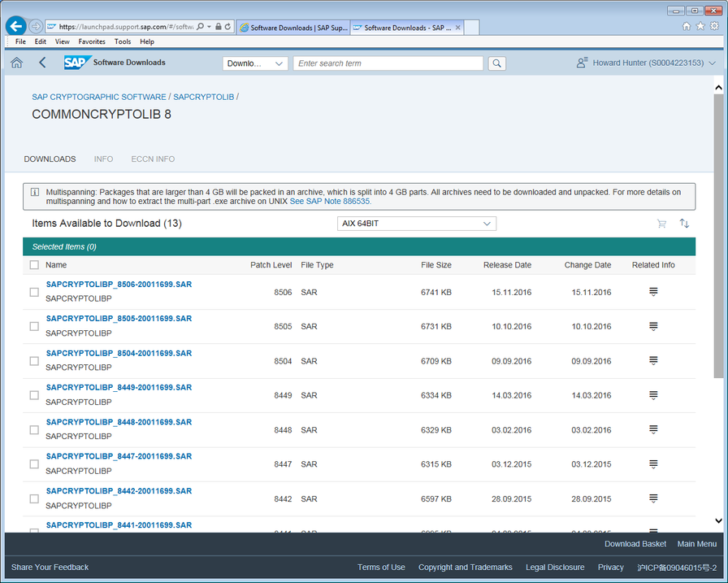The image size is (728, 583).
Task: Click the sort order icon
Action: click(684, 223)
